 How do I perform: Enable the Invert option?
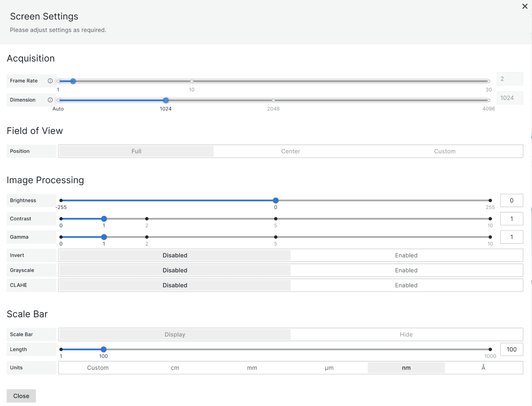406,255
